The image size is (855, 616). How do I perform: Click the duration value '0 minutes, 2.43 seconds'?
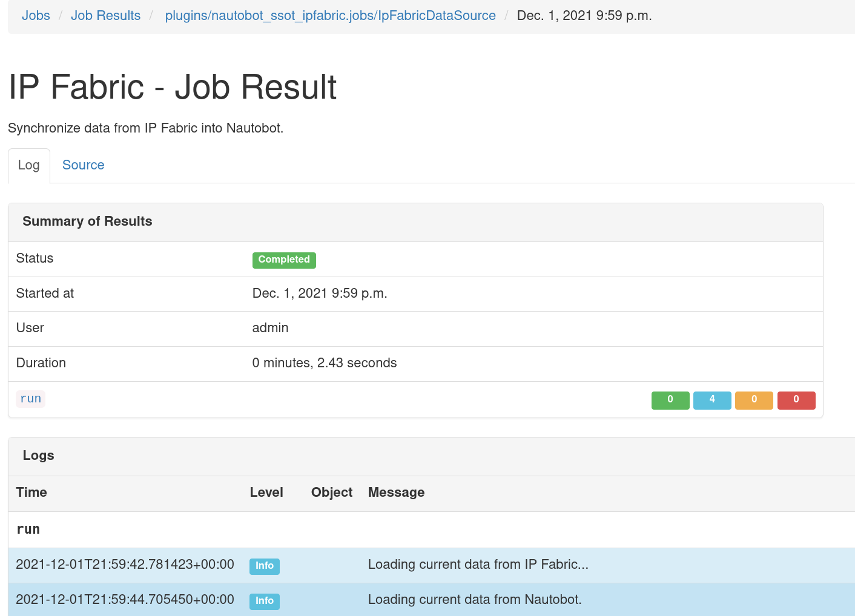[x=325, y=363]
